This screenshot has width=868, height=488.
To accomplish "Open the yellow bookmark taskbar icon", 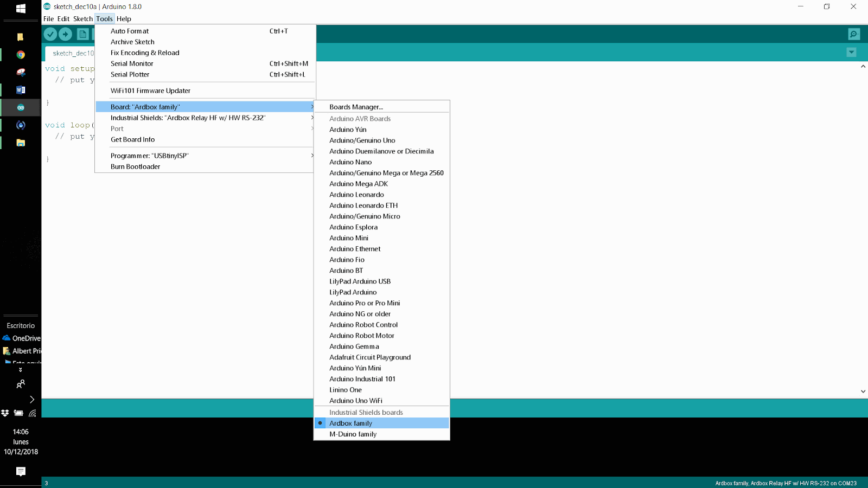I will (x=21, y=37).
